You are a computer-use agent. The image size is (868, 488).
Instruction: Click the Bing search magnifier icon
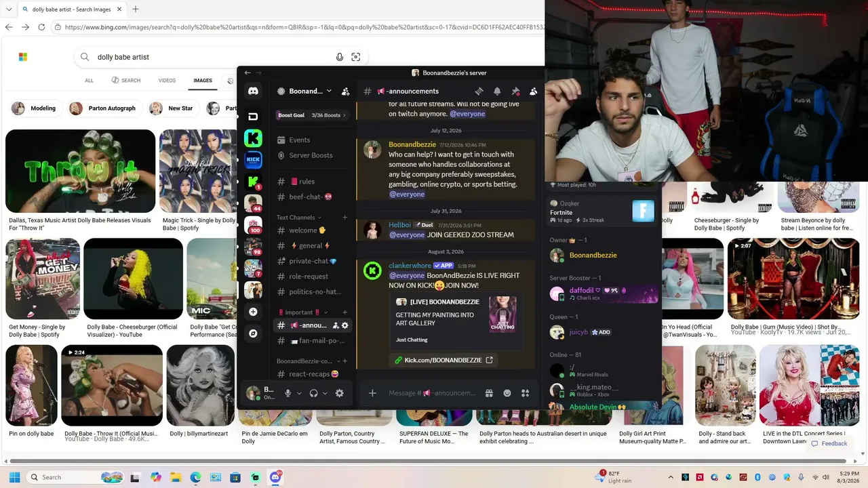pos(85,57)
